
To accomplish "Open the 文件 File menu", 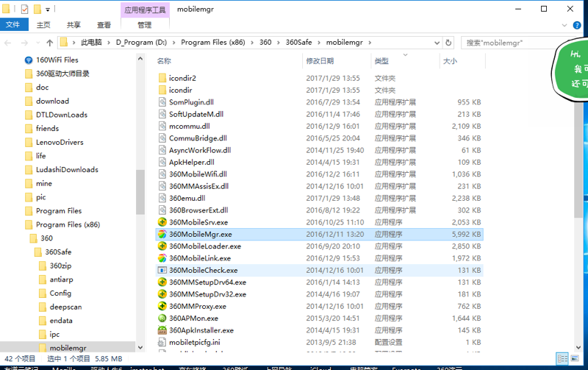I will [x=14, y=24].
